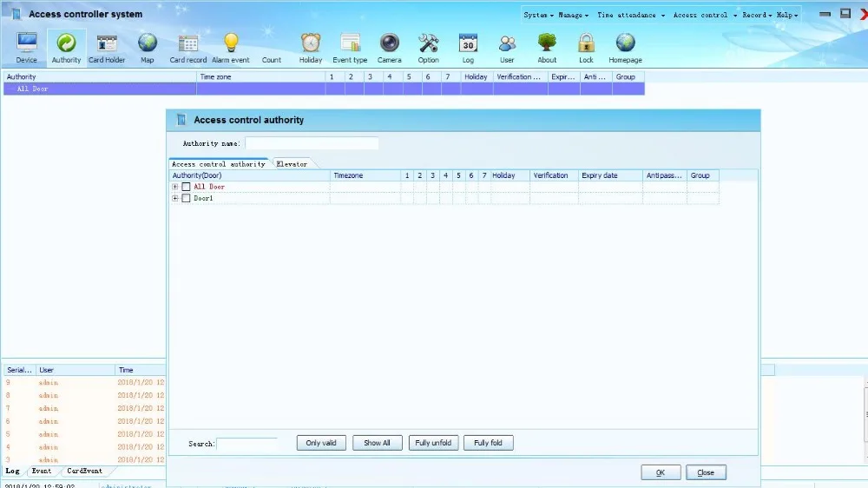Screen dimensions: 868x488
Task: Expand the Door1 tree node
Action: coord(175,198)
